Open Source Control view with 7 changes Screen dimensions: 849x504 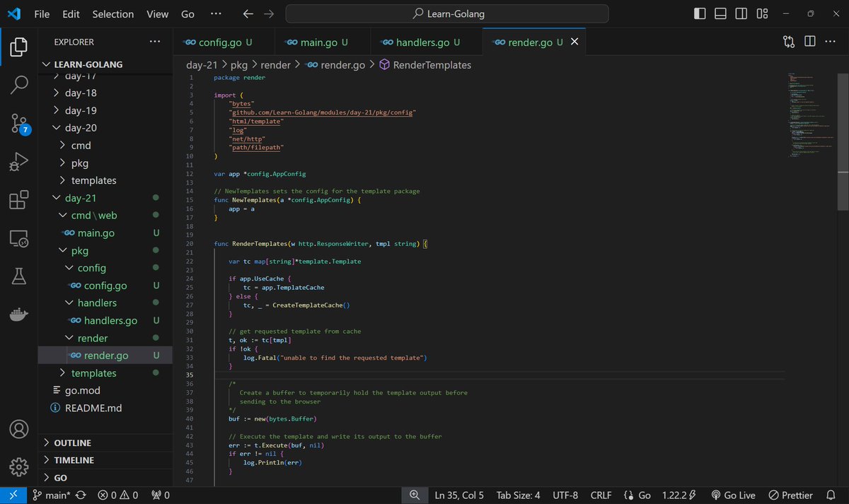coord(19,124)
